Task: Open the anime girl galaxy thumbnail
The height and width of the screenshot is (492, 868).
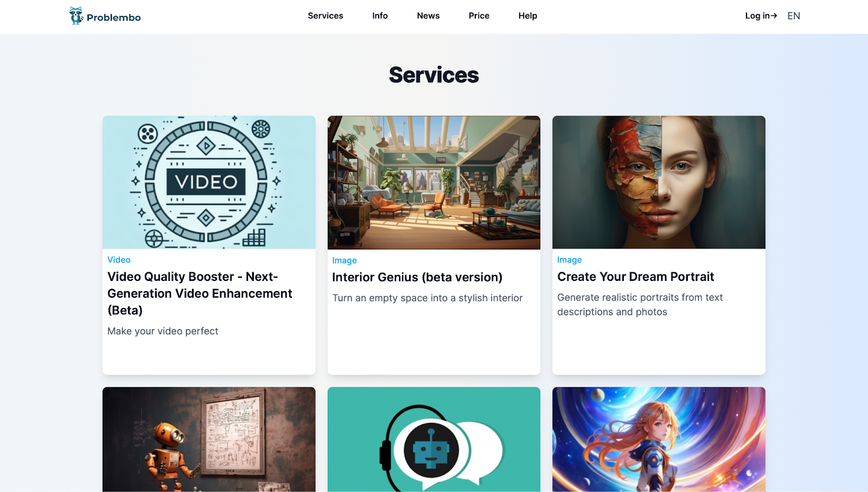Action: 659,439
